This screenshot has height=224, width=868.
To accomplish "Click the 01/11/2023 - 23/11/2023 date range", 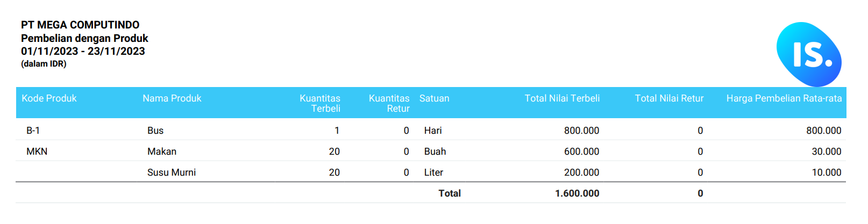I will pyautogui.click(x=83, y=51).
